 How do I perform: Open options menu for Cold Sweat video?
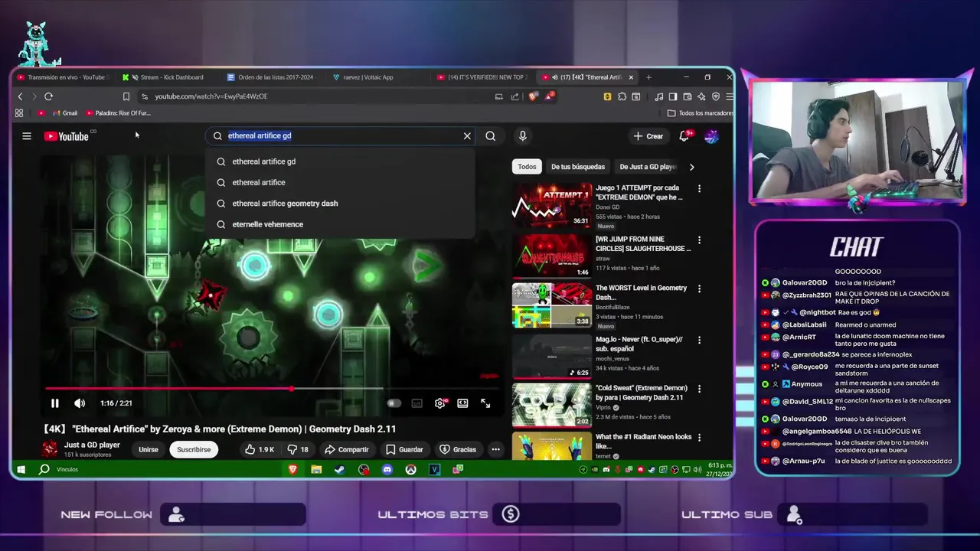699,389
